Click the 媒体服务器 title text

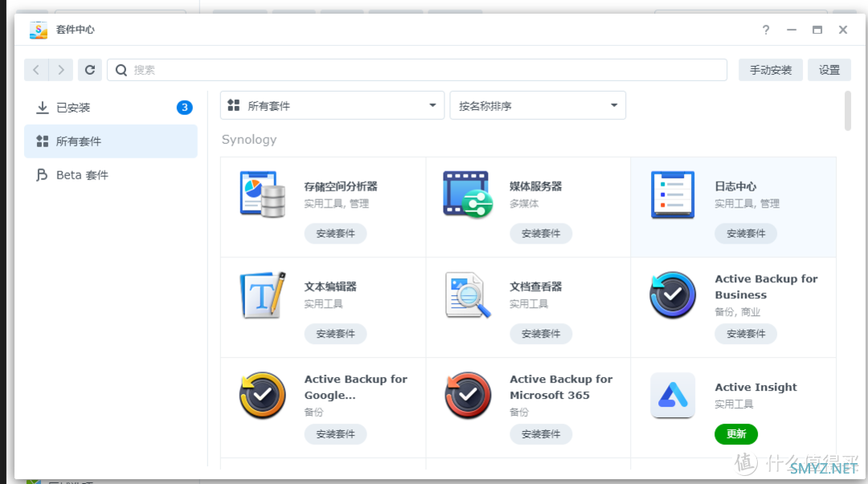(x=536, y=186)
